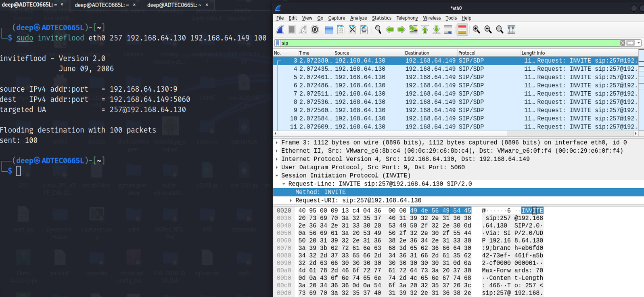Sort packets by Protocol column
The width and height of the screenshot is (644, 297).
[488, 53]
